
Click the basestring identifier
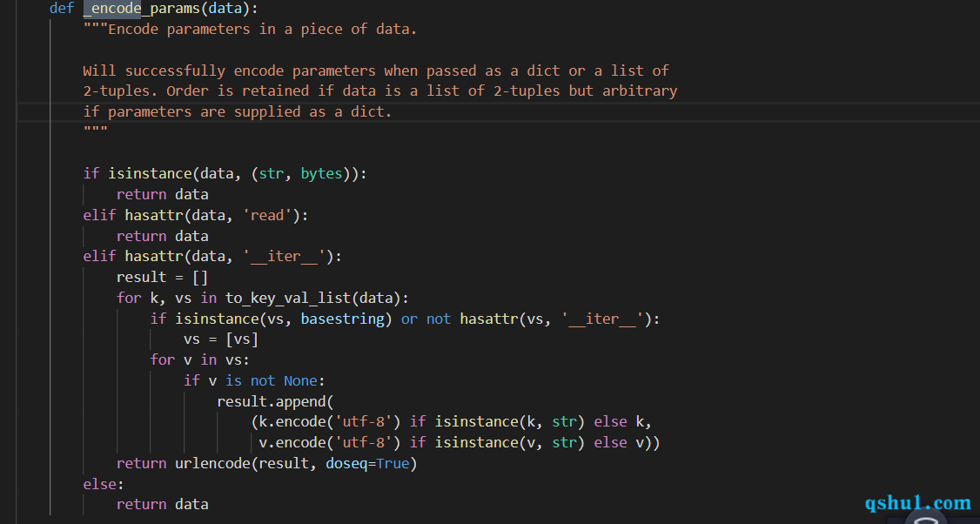tap(343, 319)
